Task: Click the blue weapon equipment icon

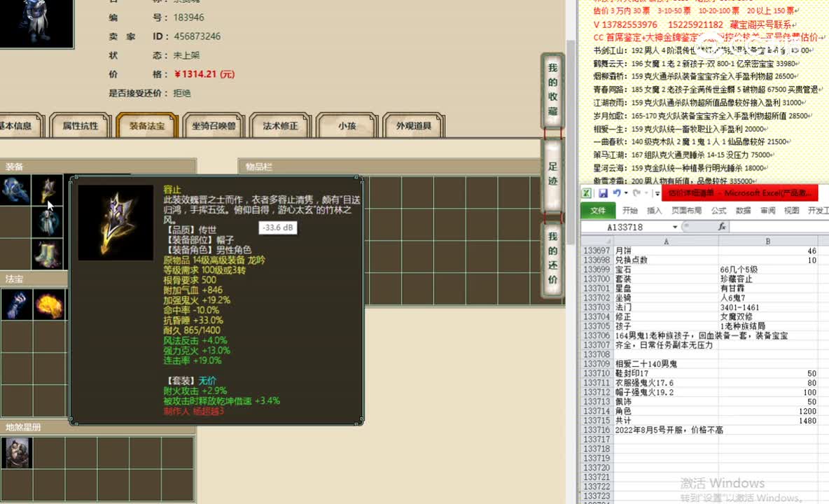Action: tap(15, 189)
